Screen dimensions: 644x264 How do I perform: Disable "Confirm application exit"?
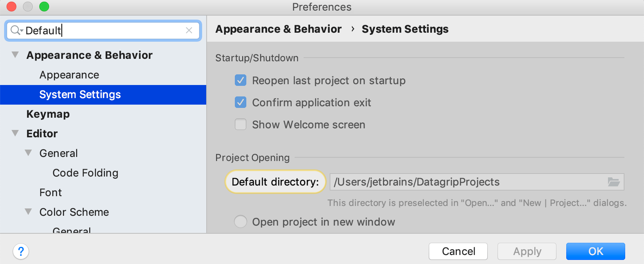(241, 103)
